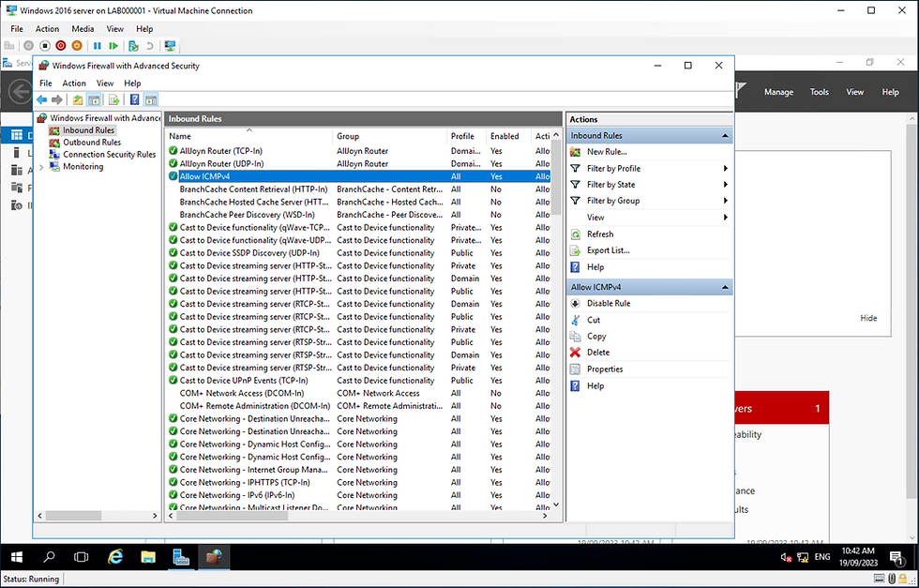
Task: Click the red Shut Down icon in VM toolbar
Action: 61,46
